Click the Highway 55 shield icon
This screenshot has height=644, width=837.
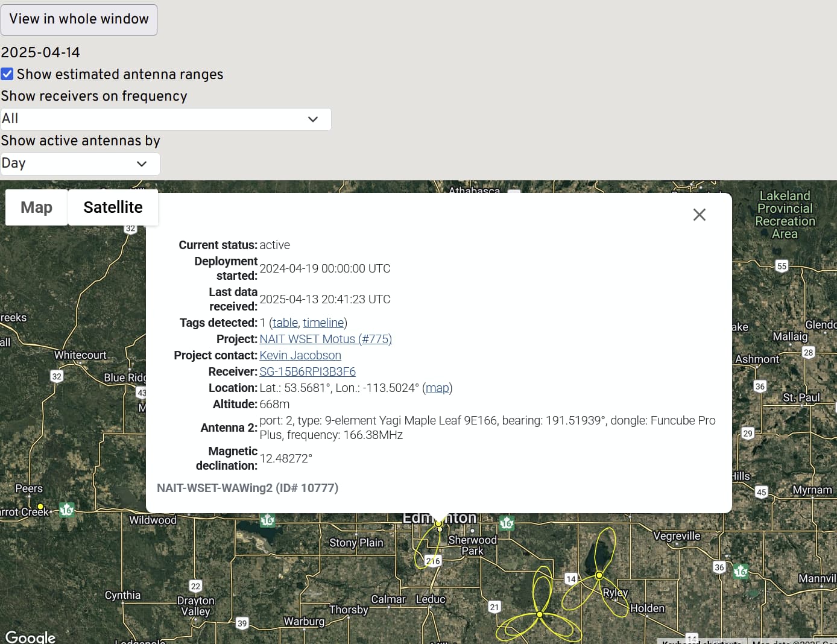pos(782,266)
